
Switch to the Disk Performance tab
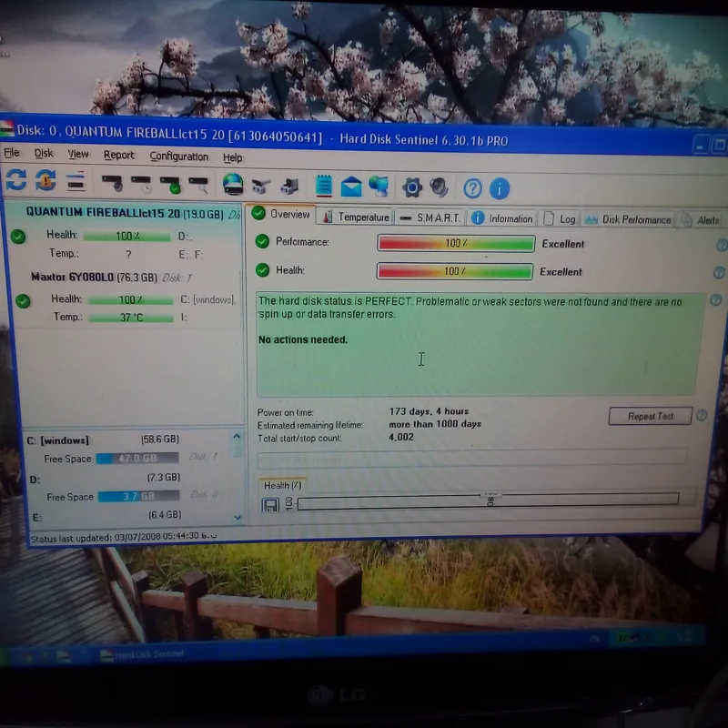(628, 219)
